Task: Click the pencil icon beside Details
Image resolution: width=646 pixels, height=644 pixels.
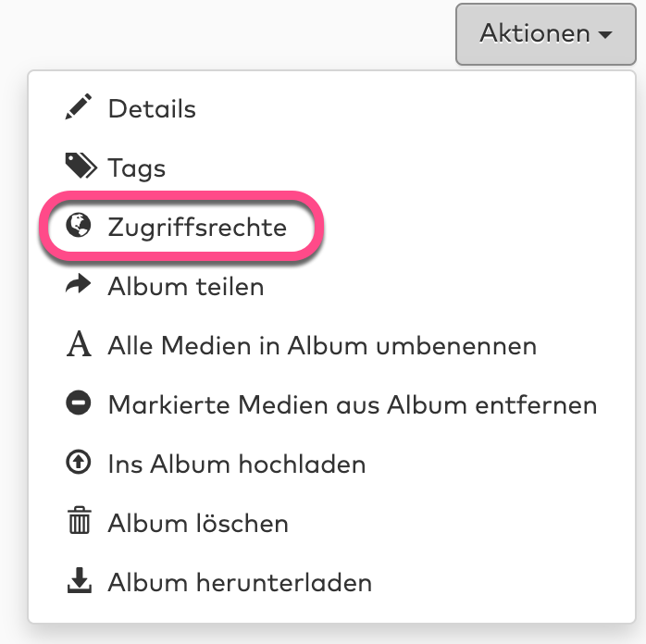Action: 80,108
